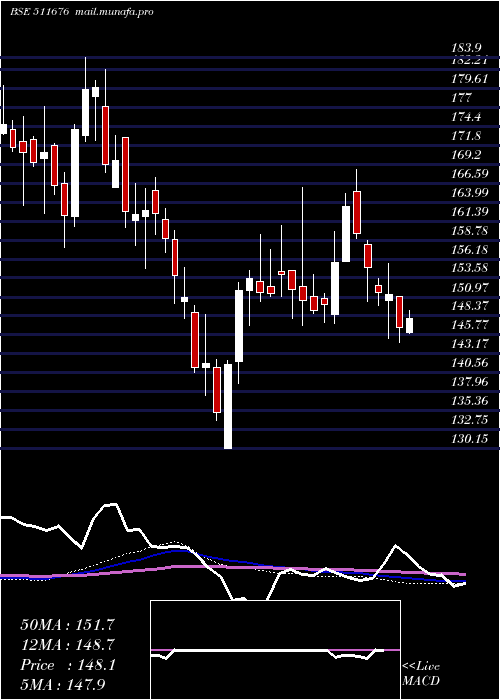The image size is (500, 700).
Task: Select the 171.8 price level label
Action: tap(467, 136)
